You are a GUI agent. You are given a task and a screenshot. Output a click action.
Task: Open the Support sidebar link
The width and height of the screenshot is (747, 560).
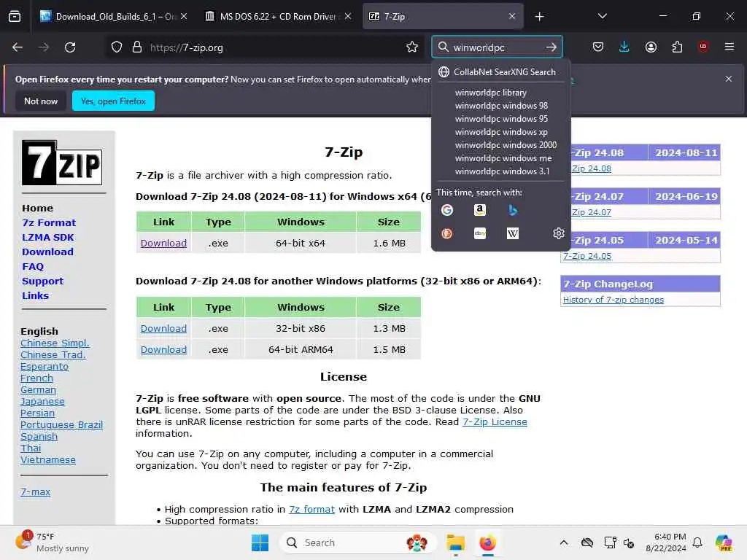(x=42, y=281)
